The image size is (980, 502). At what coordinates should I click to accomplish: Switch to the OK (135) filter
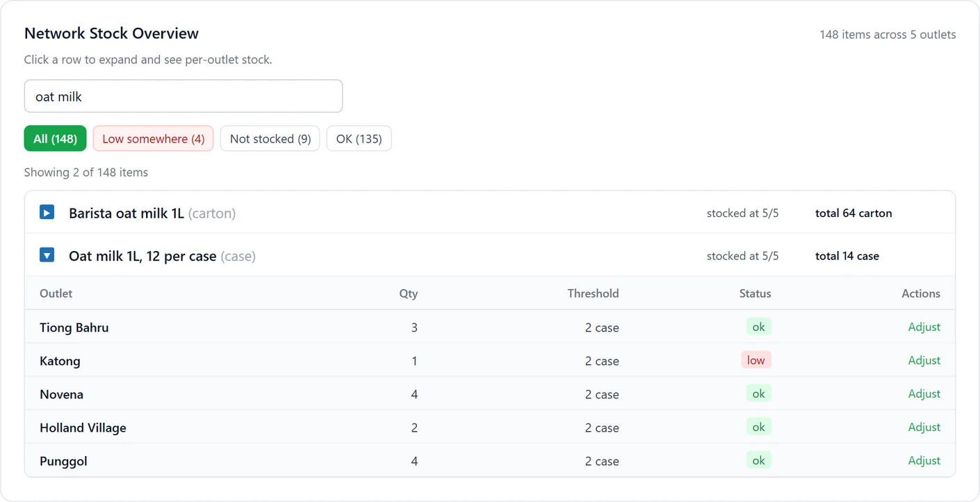click(x=359, y=138)
